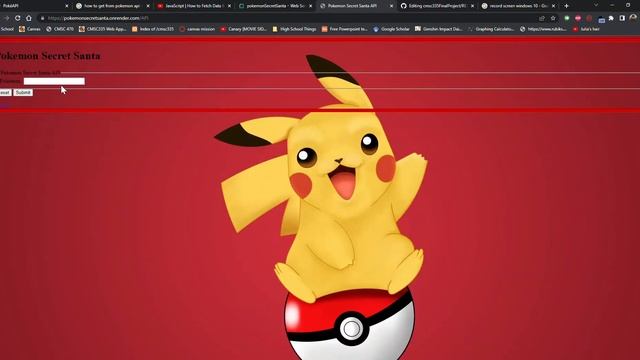Viewport: 640px width, 360px height.
Task: Close the pokemonSecretSanta Web Service tab
Action: point(310,6)
